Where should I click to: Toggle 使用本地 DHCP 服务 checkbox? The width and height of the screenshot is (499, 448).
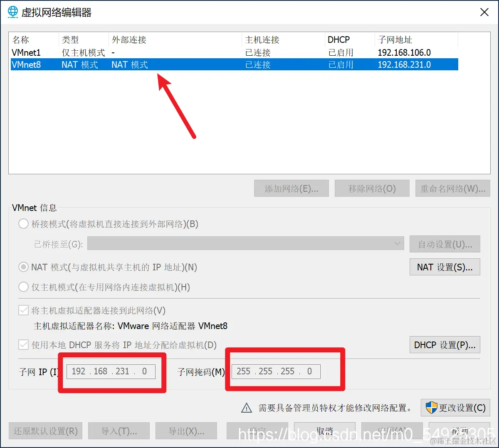24,345
